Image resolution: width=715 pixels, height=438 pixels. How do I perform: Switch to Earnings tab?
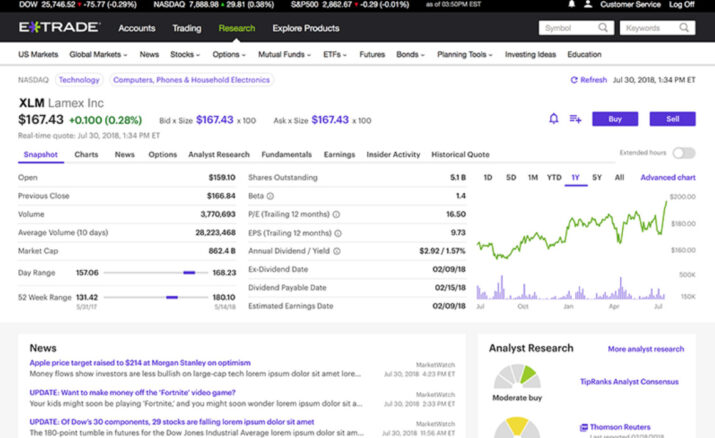(x=339, y=155)
